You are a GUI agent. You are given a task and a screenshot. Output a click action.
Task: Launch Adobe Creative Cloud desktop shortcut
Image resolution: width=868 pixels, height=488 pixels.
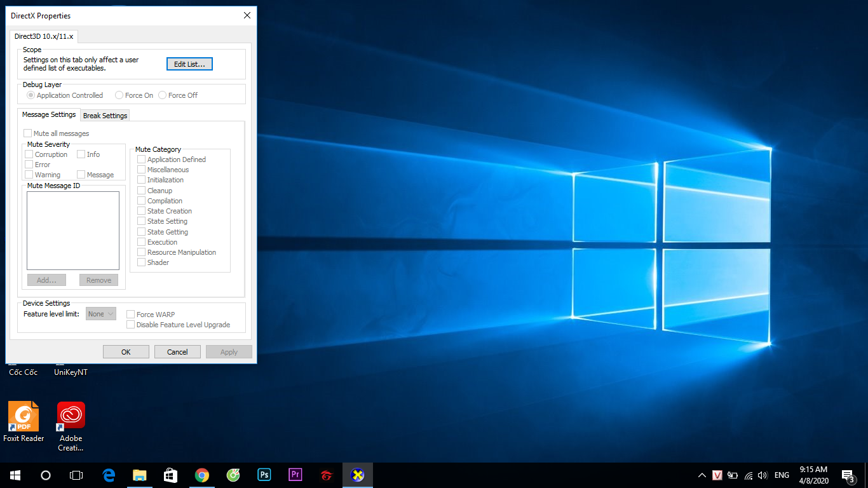[71, 417]
